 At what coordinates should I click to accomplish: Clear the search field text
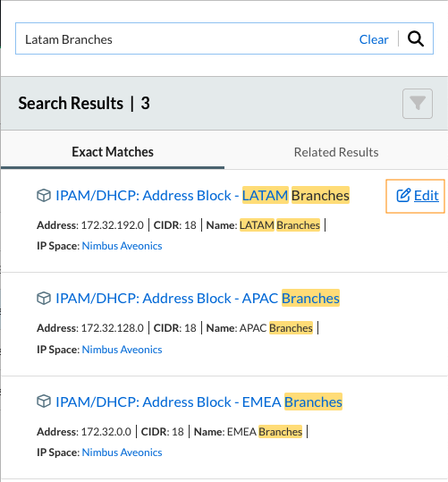pos(374,39)
